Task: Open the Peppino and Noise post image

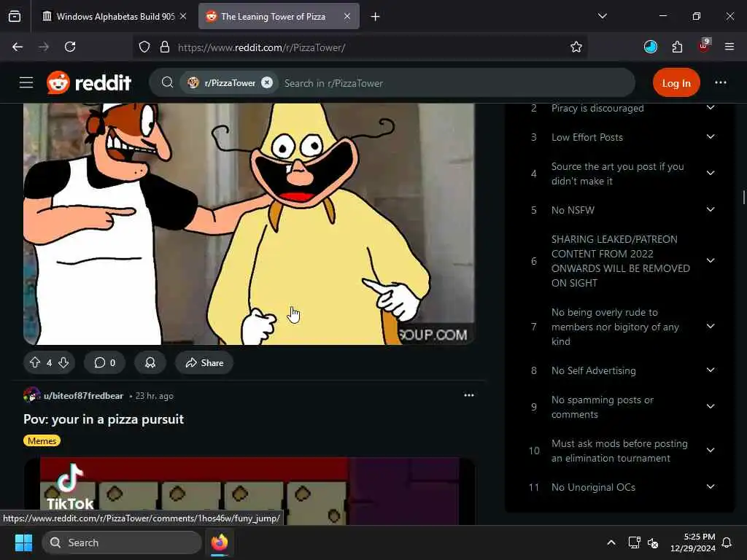Action: (x=249, y=224)
